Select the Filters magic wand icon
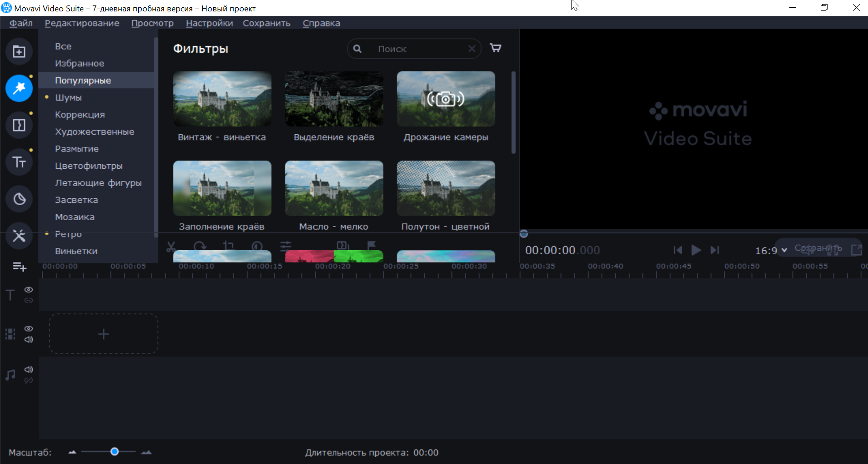The height and width of the screenshot is (464, 868). (x=19, y=88)
